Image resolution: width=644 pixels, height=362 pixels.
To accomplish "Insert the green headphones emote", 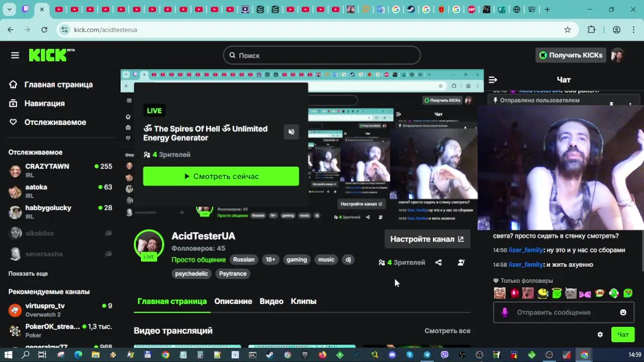I will tap(613, 293).
